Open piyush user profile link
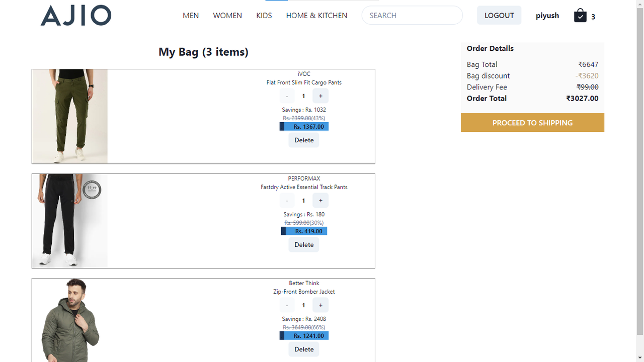The height and width of the screenshot is (362, 644). coord(547,16)
